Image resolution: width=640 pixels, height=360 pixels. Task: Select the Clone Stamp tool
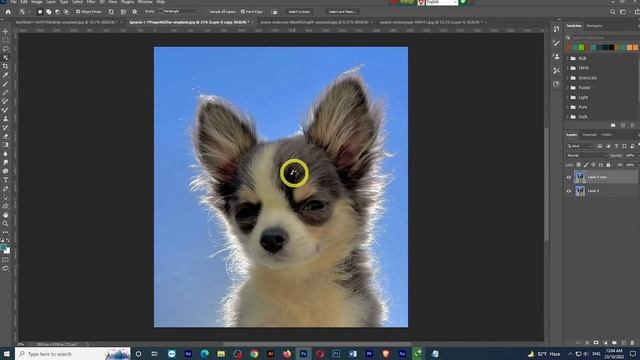[5, 119]
